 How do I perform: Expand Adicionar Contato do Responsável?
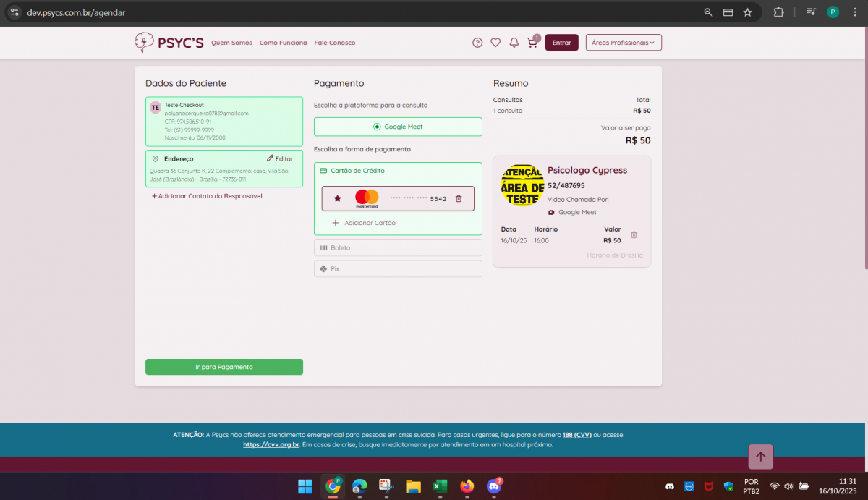[207, 196]
